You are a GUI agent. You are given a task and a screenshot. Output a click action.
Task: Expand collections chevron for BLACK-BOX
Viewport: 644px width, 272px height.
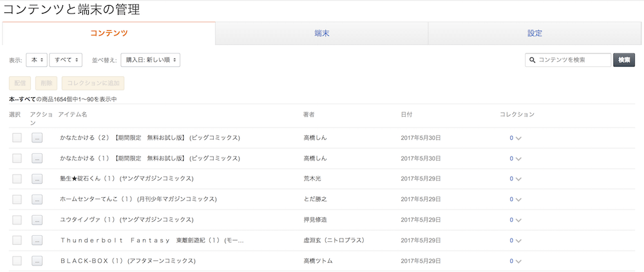coord(518,261)
